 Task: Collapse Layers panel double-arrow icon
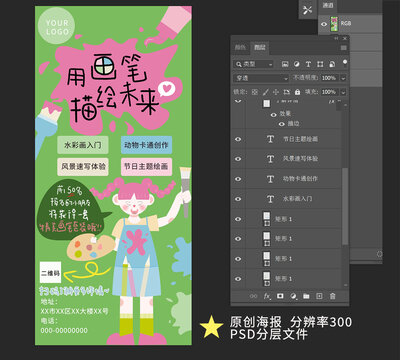coord(336,38)
